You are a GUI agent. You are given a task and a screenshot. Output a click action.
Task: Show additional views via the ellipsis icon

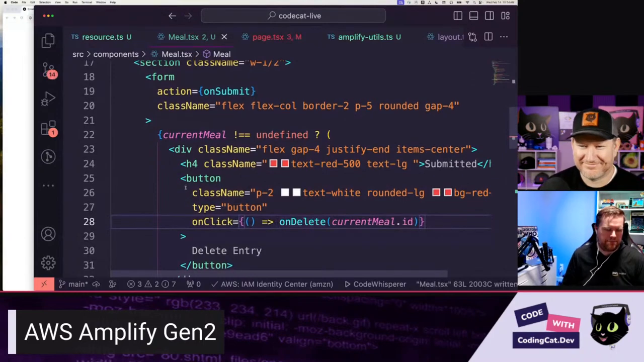[x=48, y=186]
